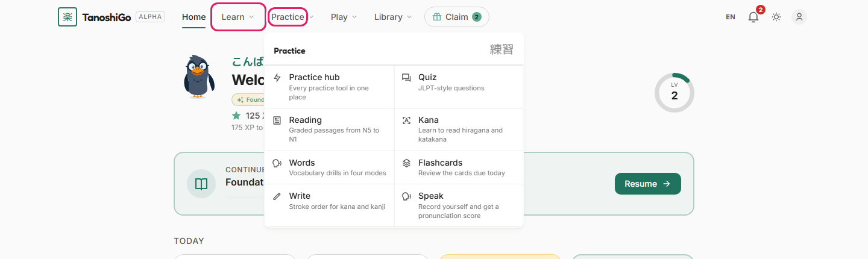Open Flashcards review entry
The height and width of the screenshot is (259, 868).
pyautogui.click(x=459, y=167)
